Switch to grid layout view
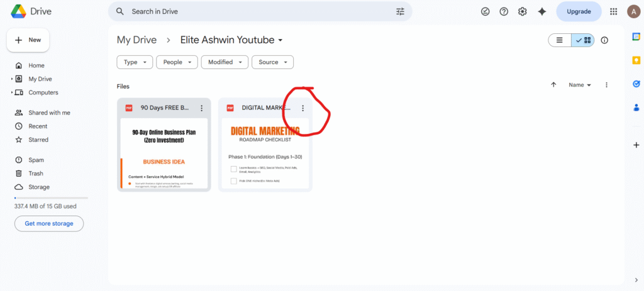644x291 pixels. click(583, 40)
